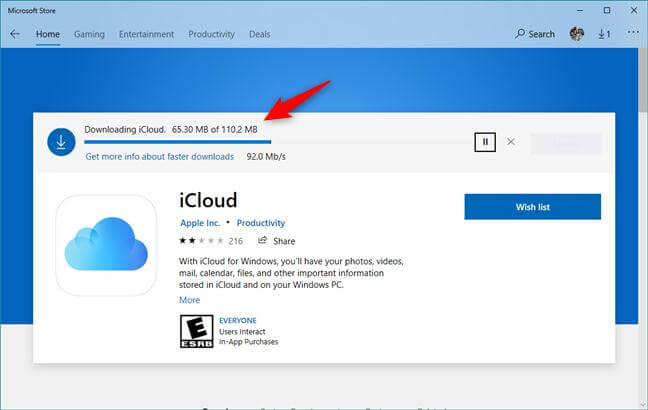Open the Deals tab
This screenshot has height=410, width=648.
click(x=260, y=34)
